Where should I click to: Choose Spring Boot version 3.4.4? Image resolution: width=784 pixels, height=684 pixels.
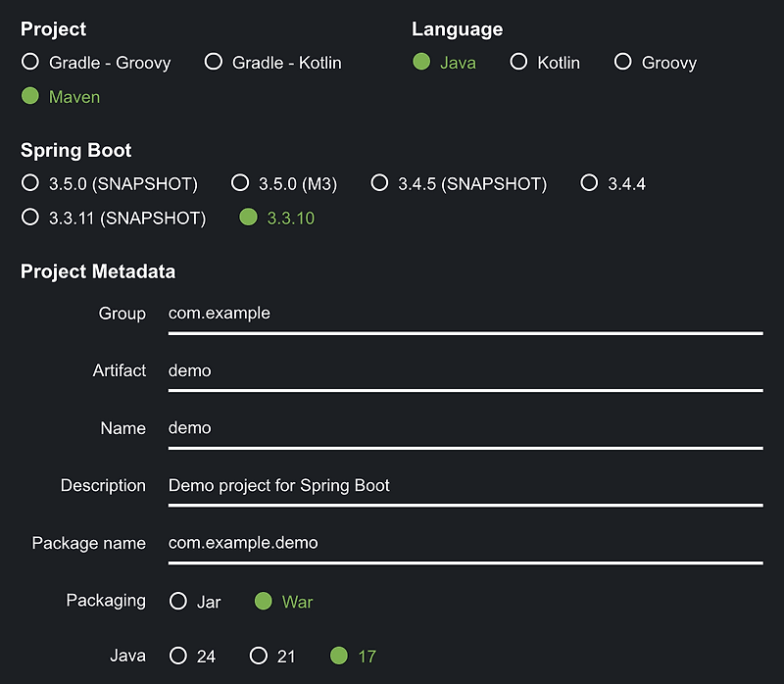coord(589,182)
